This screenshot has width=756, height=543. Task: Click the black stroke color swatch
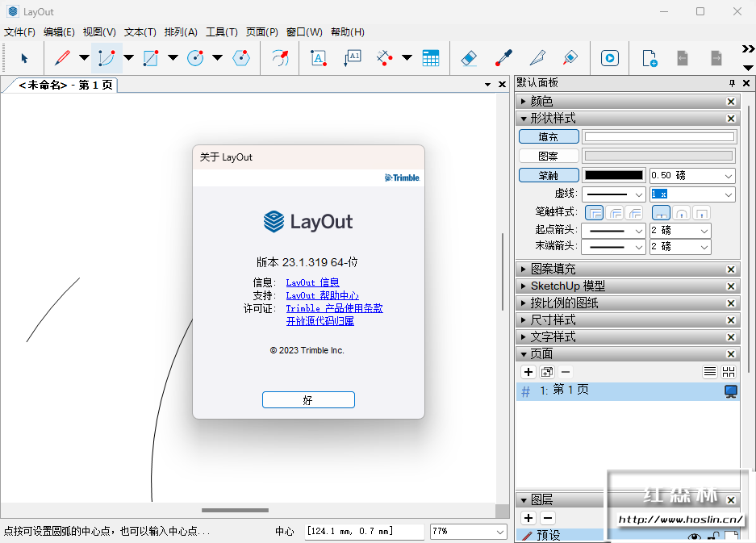(x=614, y=176)
